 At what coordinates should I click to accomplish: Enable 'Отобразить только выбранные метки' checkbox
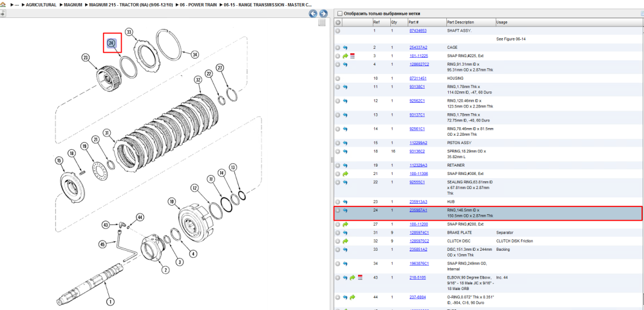(x=339, y=14)
